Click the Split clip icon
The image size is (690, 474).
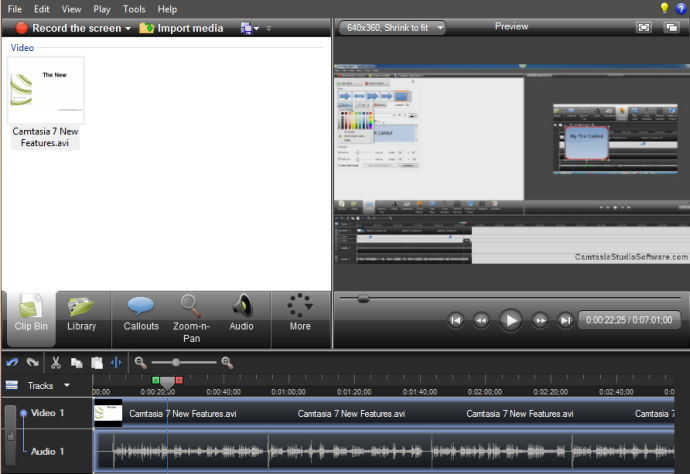pyautogui.click(x=116, y=363)
